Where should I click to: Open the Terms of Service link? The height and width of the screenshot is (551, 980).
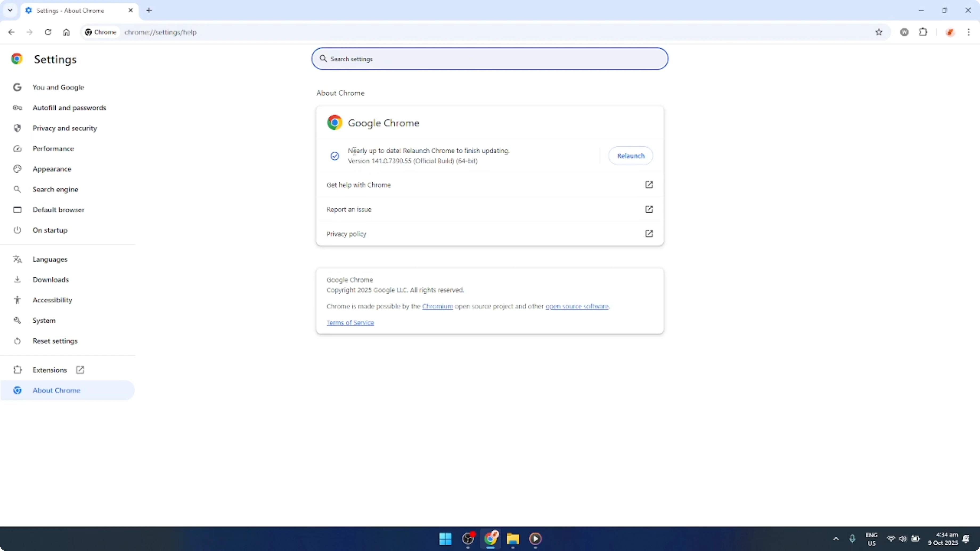tap(350, 322)
